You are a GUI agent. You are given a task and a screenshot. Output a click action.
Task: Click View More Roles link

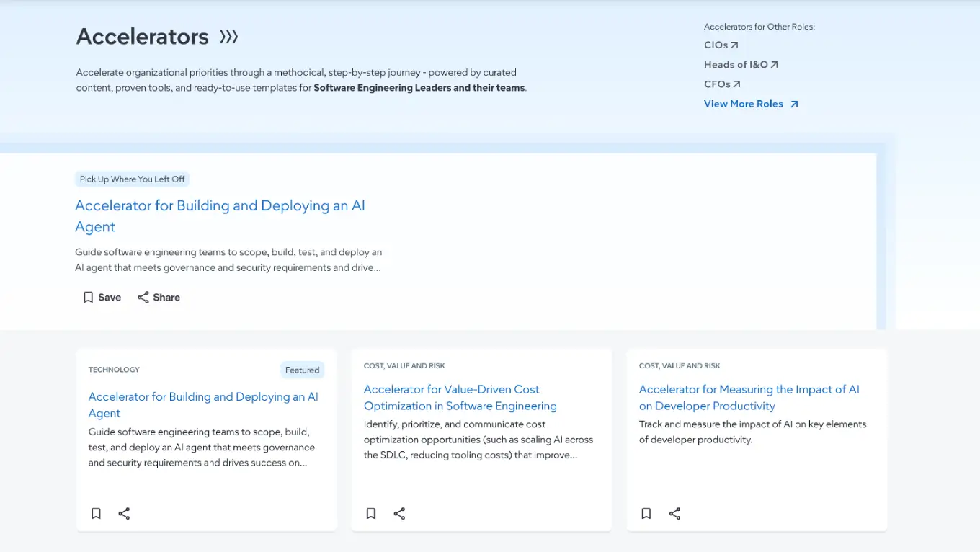[x=751, y=104]
